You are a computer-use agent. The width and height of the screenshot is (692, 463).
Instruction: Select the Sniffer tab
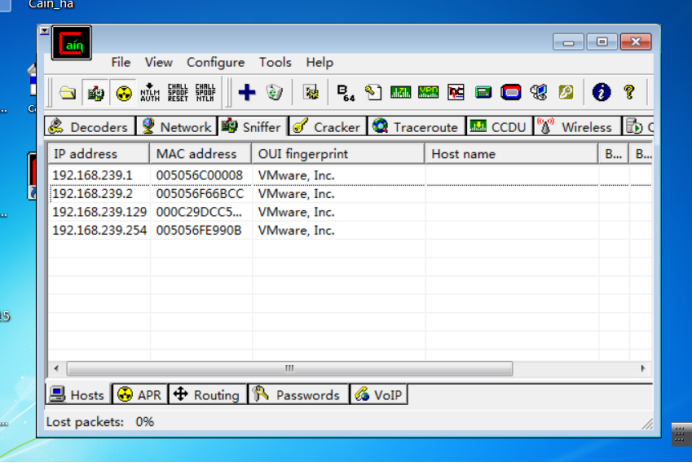[x=253, y=127]
